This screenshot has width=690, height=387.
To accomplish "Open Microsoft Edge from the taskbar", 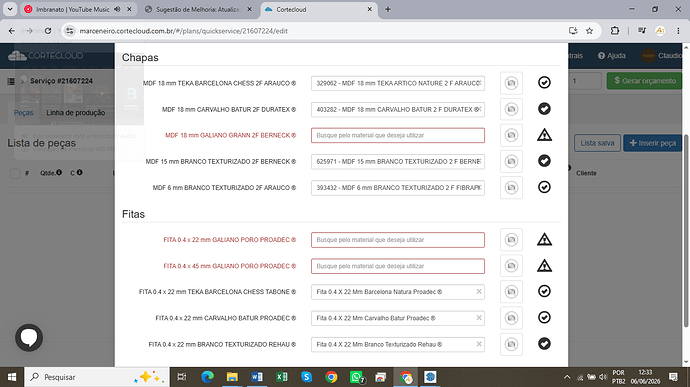I will pos(207,377).
